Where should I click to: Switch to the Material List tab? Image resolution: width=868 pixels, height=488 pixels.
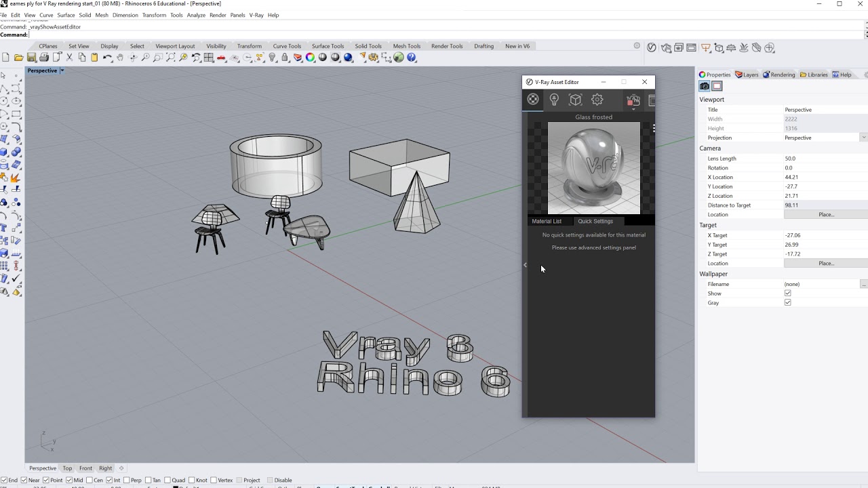pos(547,221)
